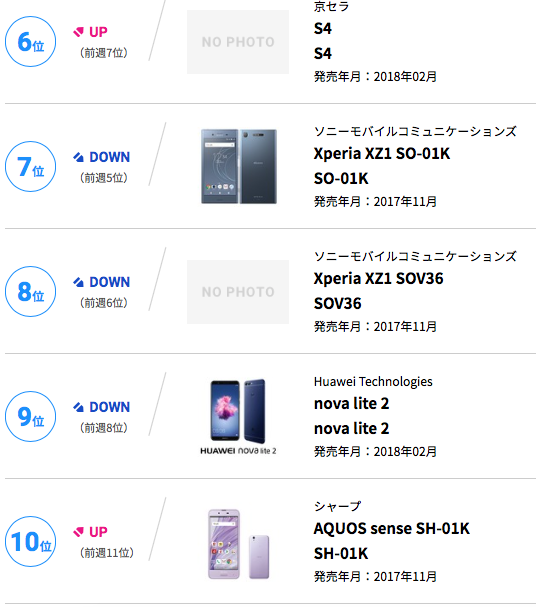This screenshot has height=607, width=536.
Task: Click the pink UP arrow for AQUOS sense
Action: (x=79, y=532)
